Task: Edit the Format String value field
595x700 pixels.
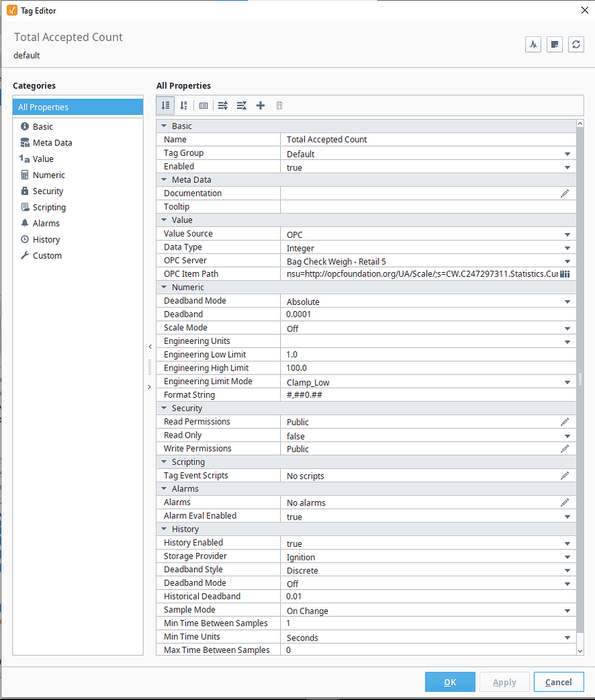Action: [x=410, y=394]
